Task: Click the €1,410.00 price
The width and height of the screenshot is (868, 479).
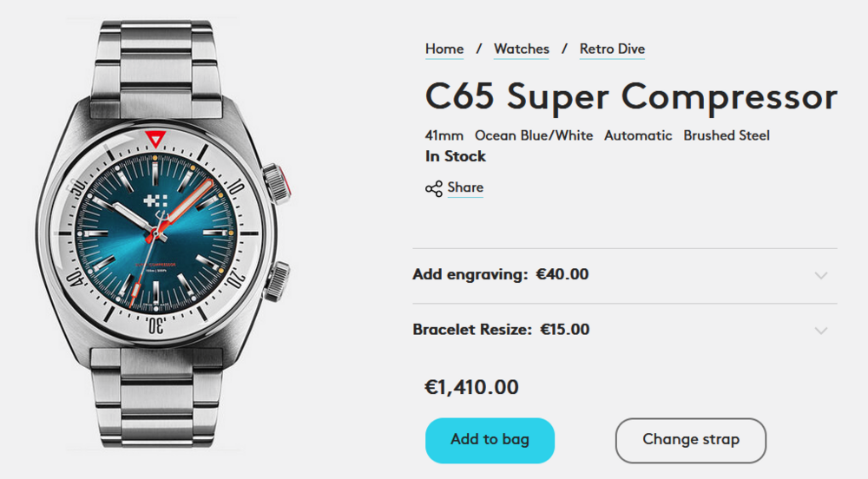Action: coord(471,387)
